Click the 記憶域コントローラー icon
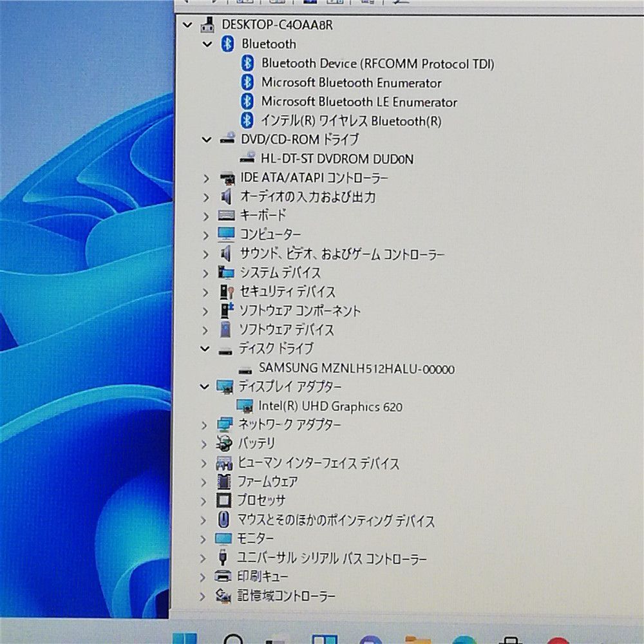This screenshot has height=644, width=644. (223, 596)
